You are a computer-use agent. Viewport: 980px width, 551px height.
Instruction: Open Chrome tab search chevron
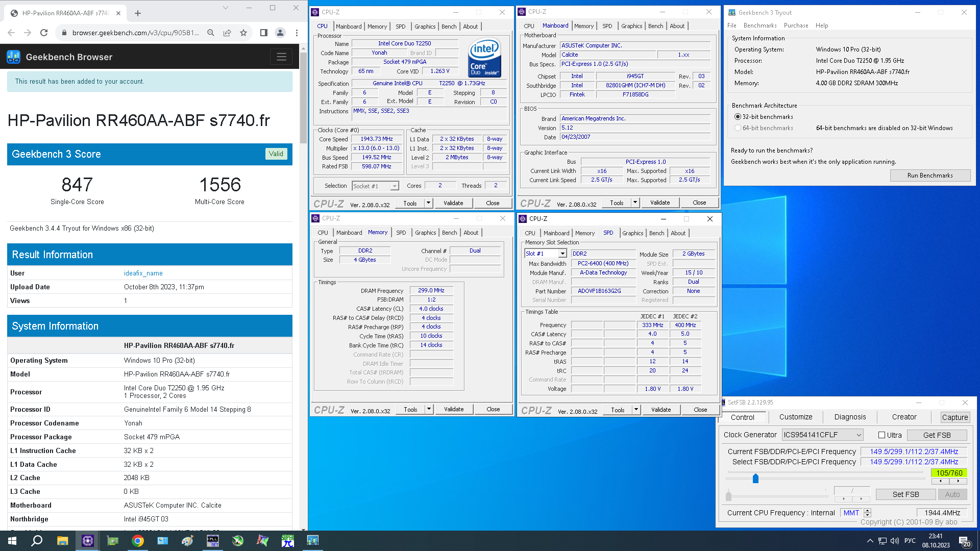pyautogui.click(x=226, y=8)
